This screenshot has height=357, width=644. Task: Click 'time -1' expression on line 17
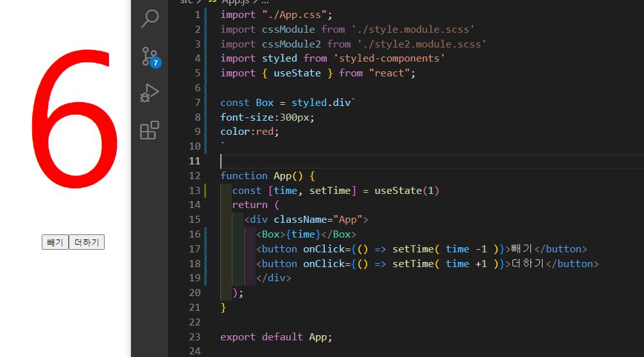tap(466, 249)
